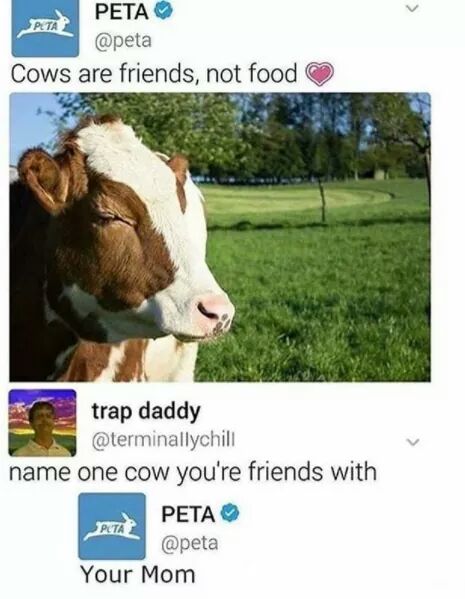Open the @peta handle in first tweet
Screen dimensions: 465x599
pos(123,40)
